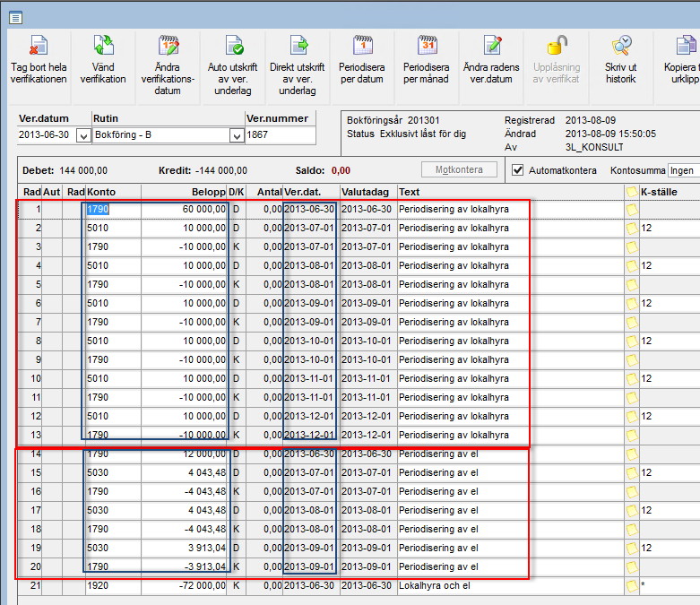
Task: Click Skriv ut historik icon
Action: 621,46
